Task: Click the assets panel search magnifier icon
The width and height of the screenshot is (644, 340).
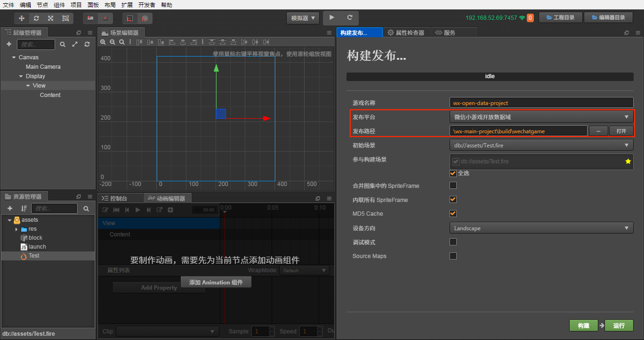Action: coord(86,208)
